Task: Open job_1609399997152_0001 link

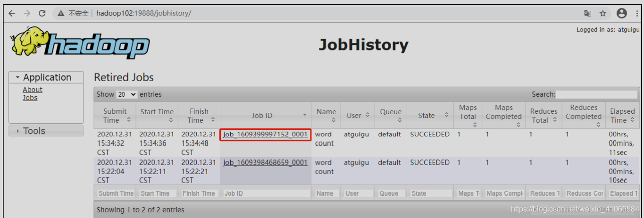Action: pyautogui.click(x=265, y=134)
